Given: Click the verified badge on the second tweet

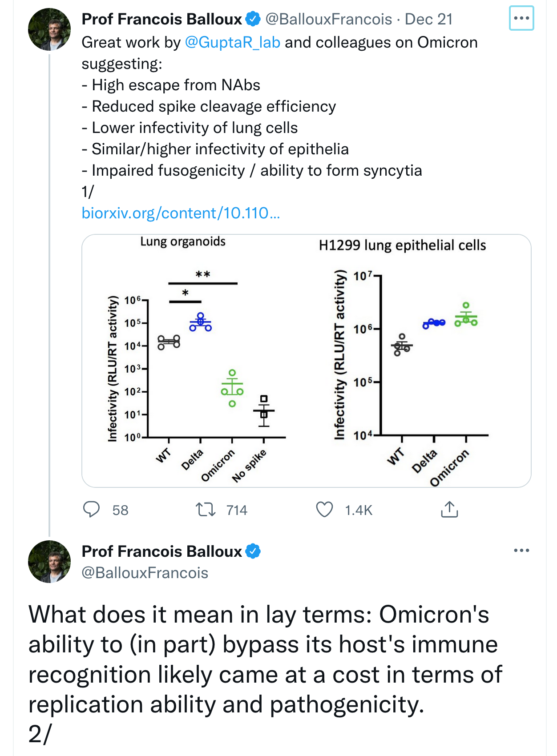Looking at the screenshot, I should point(253,551).
